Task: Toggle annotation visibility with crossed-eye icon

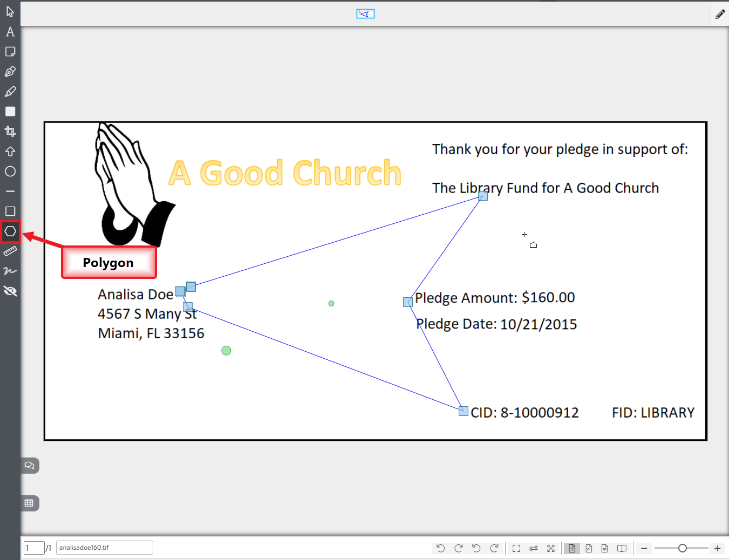Action: [x=10, y=291]
